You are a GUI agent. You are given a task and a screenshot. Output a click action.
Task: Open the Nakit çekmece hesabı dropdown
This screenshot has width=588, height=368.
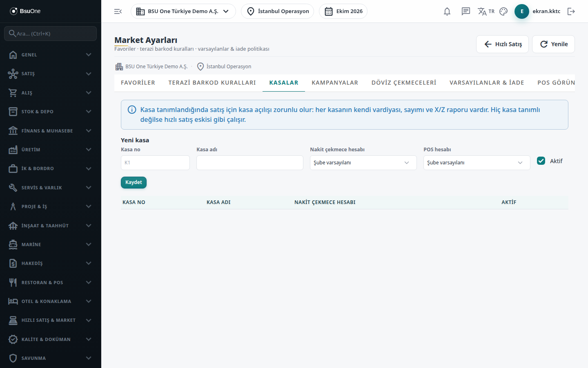(x=363, y=163)
